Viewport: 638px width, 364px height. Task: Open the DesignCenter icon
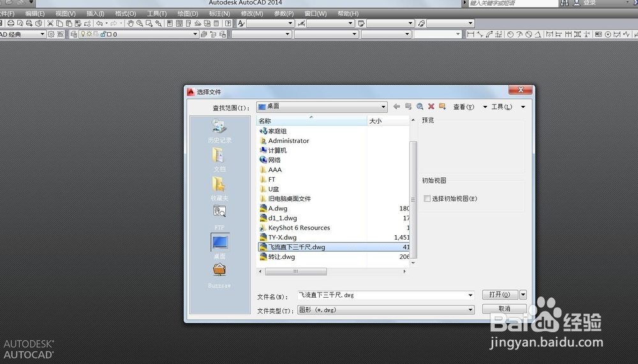pos(179,24)
